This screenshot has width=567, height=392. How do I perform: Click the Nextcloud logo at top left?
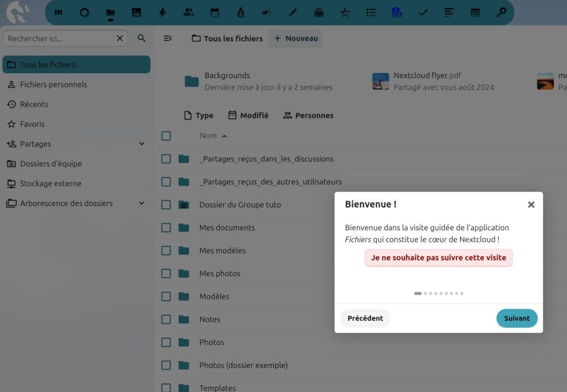coord(17,12)
